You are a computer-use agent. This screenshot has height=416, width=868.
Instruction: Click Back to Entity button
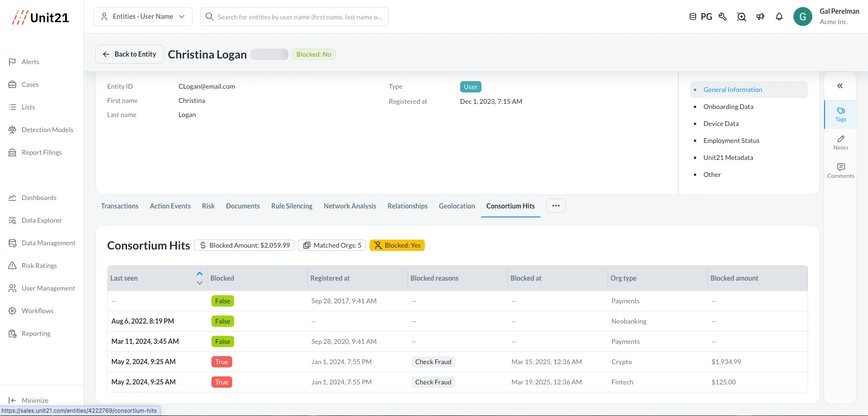coord(130,54)
